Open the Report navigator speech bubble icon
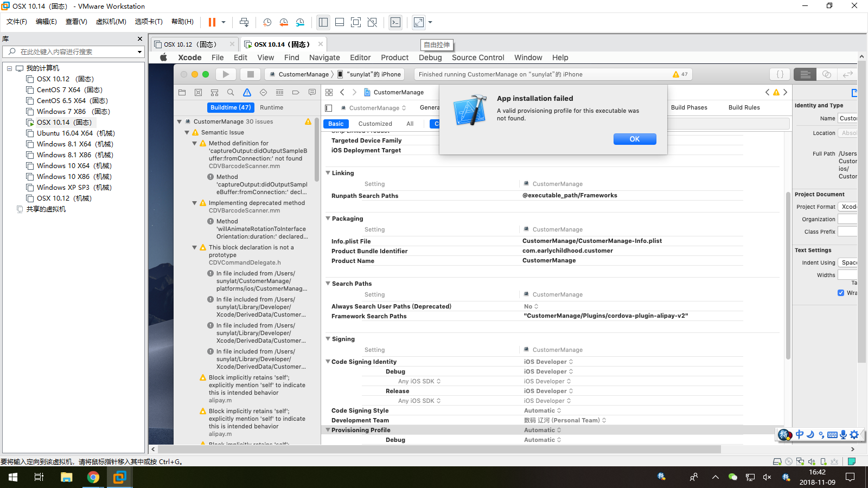 pos(312,92)
